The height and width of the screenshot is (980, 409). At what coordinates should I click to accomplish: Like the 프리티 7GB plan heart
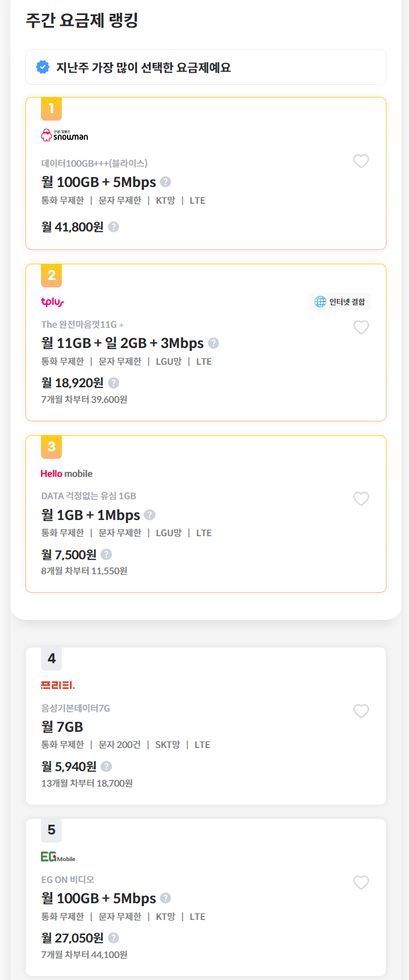coord(361,711)
